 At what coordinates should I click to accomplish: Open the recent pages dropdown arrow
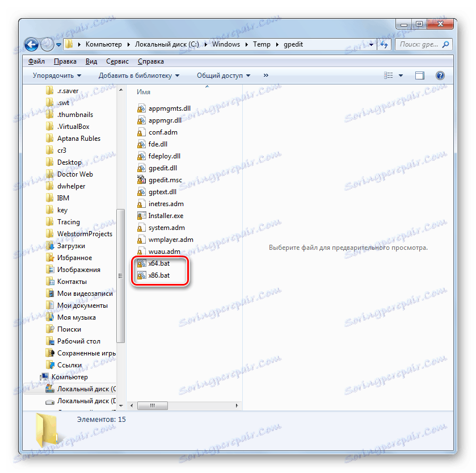58,45
